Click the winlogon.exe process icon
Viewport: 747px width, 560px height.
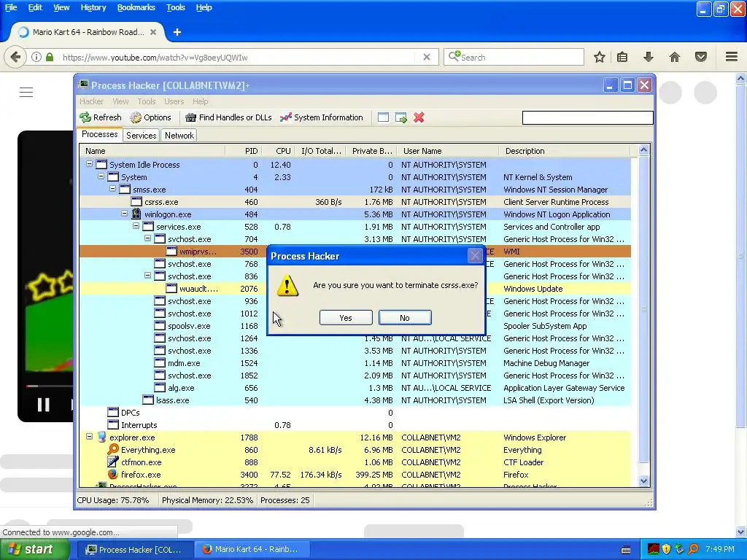[136, 214]
